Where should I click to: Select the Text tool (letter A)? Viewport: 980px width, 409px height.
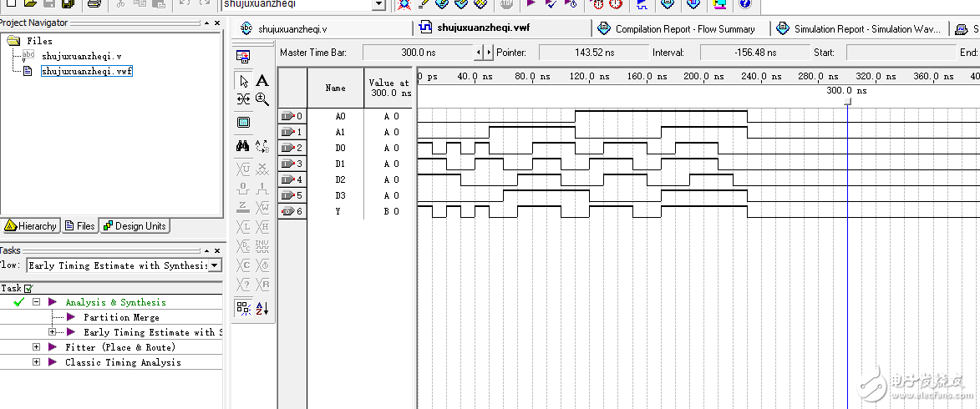tap(262, 81)
